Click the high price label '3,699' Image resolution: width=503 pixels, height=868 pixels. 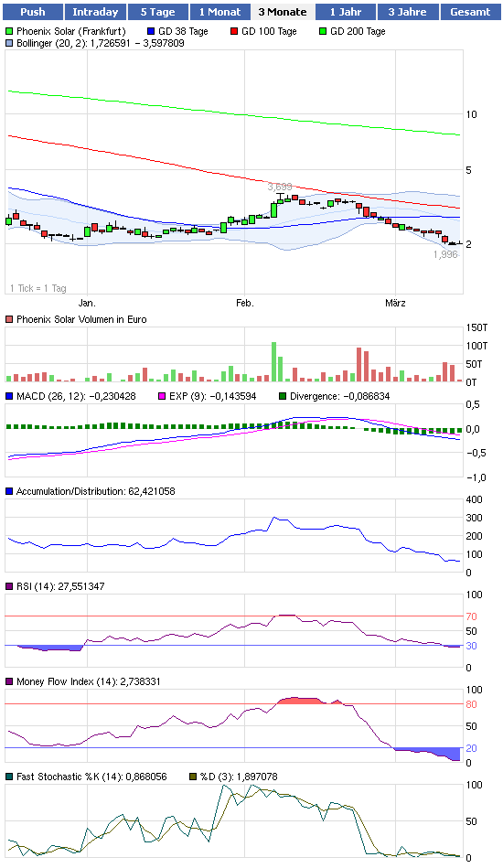tap(280, 188)
